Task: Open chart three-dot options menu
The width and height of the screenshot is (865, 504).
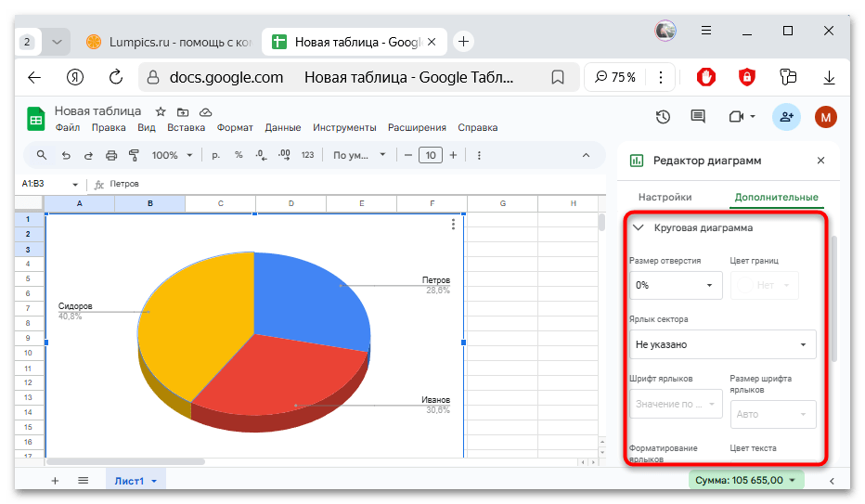Action: (x=453, y=224)
